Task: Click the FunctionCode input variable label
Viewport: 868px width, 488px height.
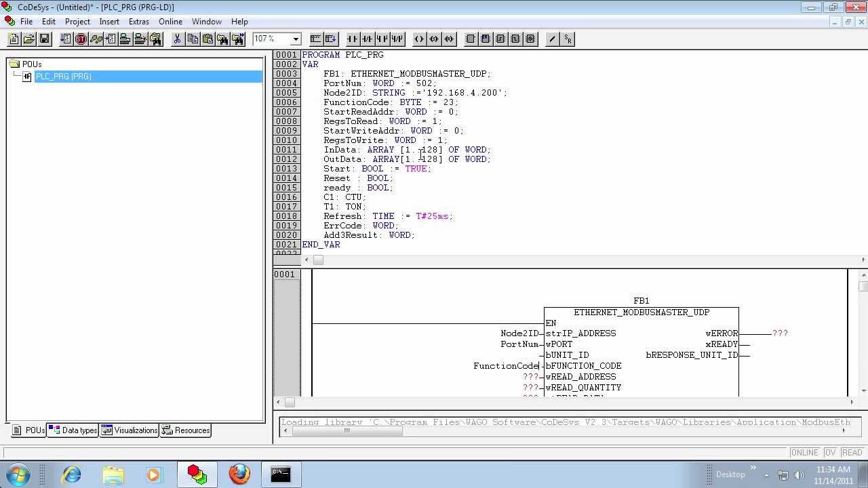Action: click(x=506, y=366)
